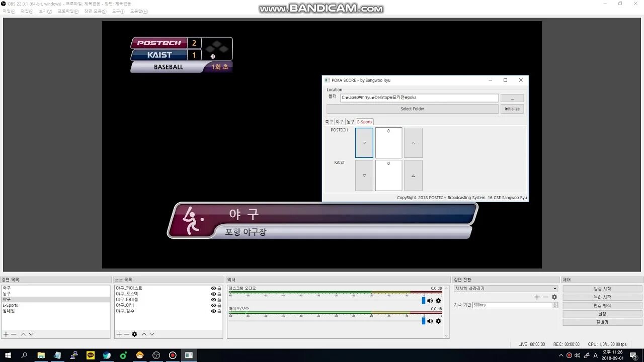Hide the 야구_이닝 source
This screenshot has height=362, width=644.
click(x=213, y=305)
